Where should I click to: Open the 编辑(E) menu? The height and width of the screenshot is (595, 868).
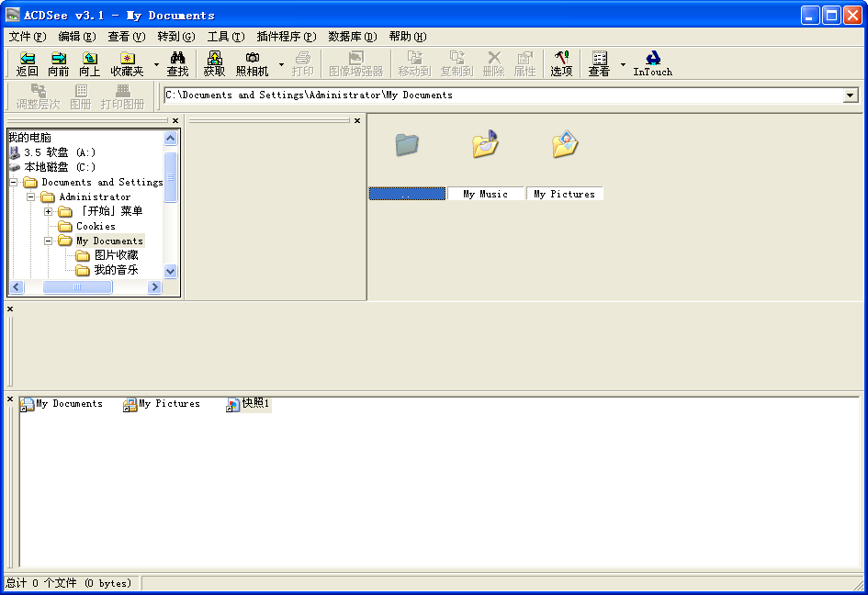tap(77, 37)
